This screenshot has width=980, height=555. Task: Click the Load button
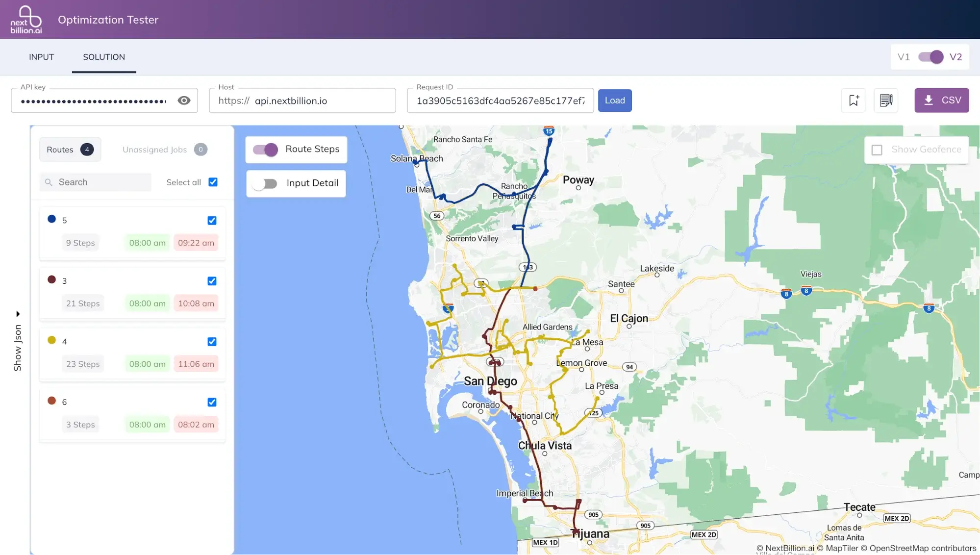coord(614,100)
